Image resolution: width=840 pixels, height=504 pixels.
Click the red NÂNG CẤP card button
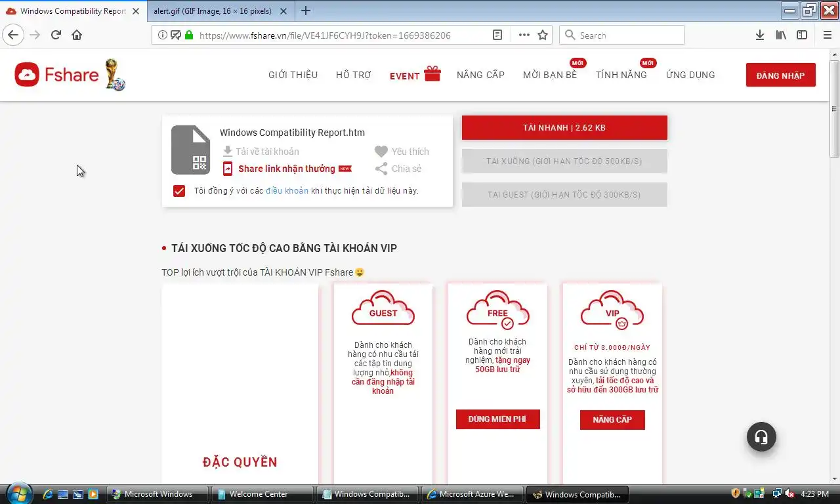point(612,420)
